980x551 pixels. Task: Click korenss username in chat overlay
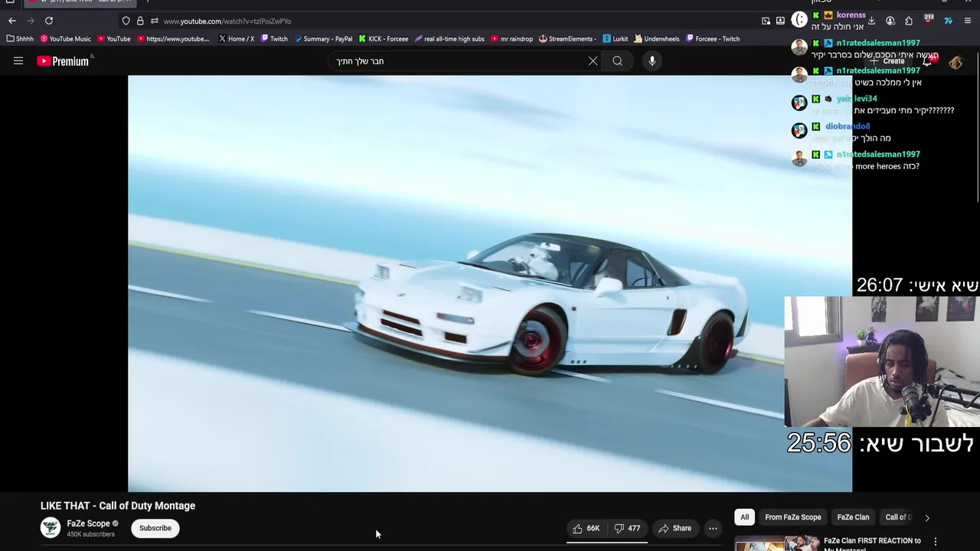click(851, 15)
